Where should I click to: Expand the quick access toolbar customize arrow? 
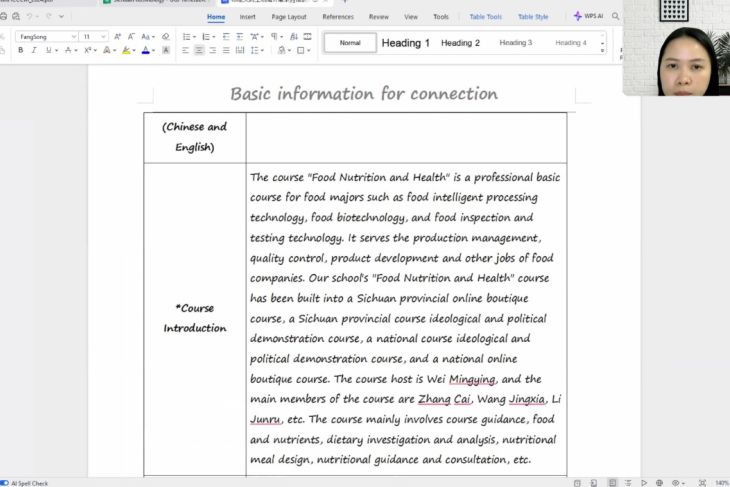click(61, 16)
